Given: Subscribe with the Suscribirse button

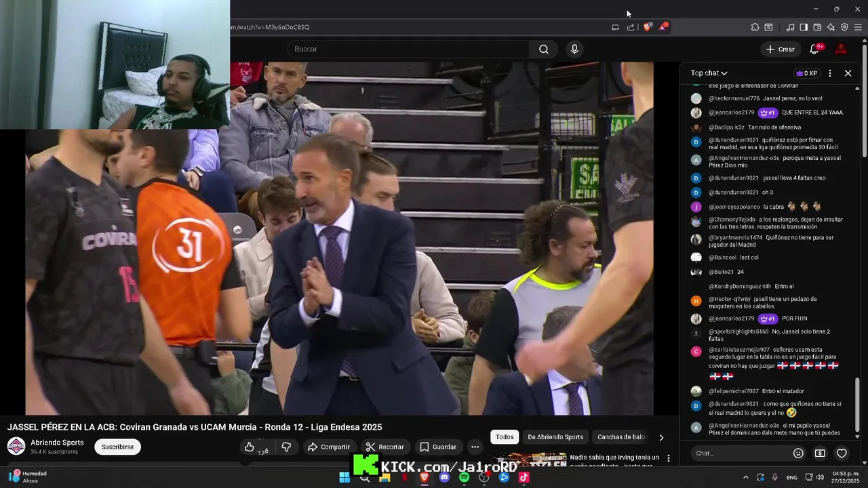Looking at the screenshot, I should [x=117, y=447].
